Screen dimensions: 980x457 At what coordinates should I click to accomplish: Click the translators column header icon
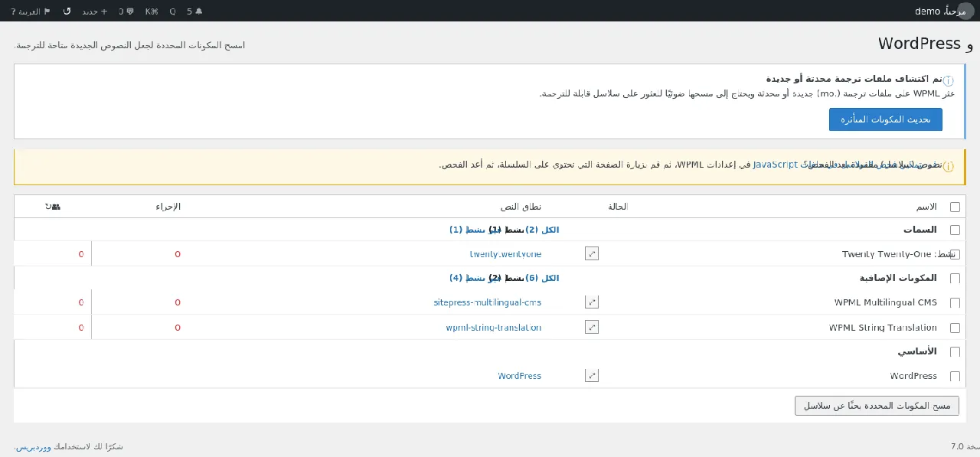coord(53,207)
